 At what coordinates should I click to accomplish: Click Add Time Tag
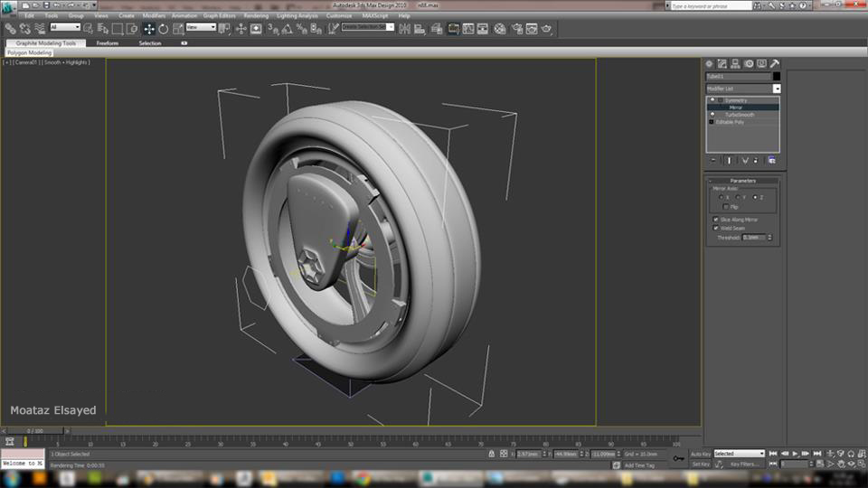coord(639,465)
